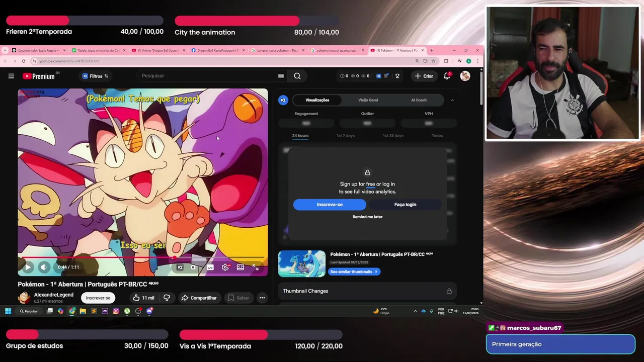Open AlexandreLegend channel avatar
The height and width of the screenshot is (362, 644).
point(24,298)
